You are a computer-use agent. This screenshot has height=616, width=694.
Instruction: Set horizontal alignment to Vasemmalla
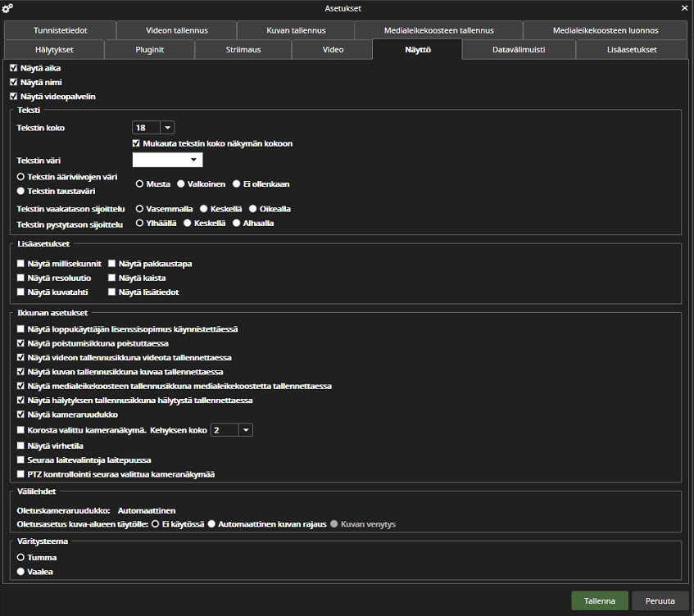click(139, 209)
